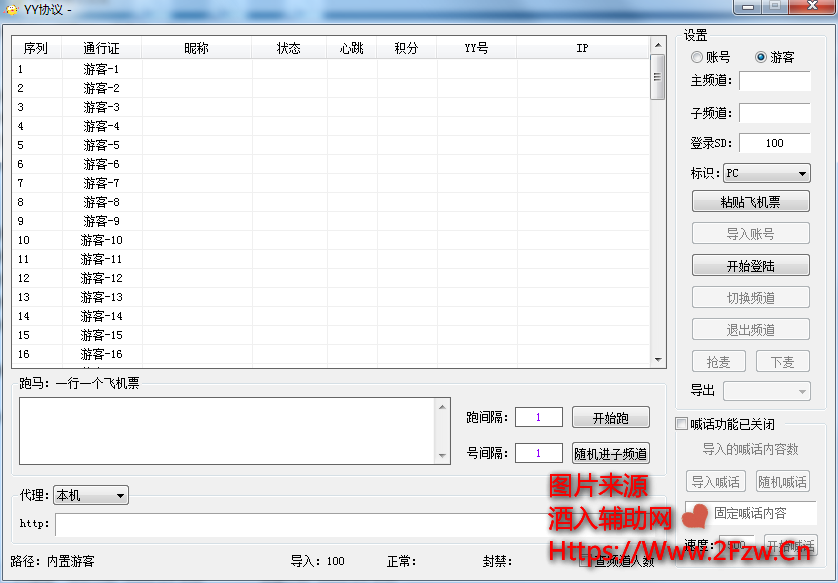
Task: Click the 随机进子频道 button
Action: click(x=611, y=453)
